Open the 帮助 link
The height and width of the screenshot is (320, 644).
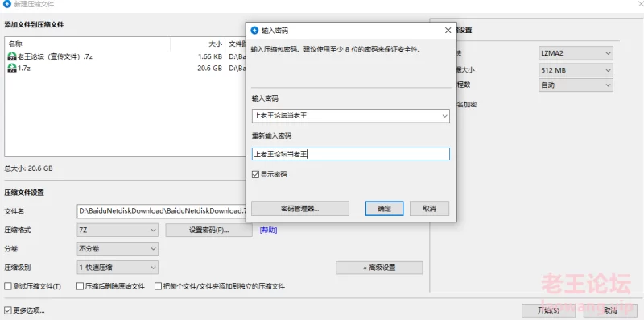coord(268,231)
